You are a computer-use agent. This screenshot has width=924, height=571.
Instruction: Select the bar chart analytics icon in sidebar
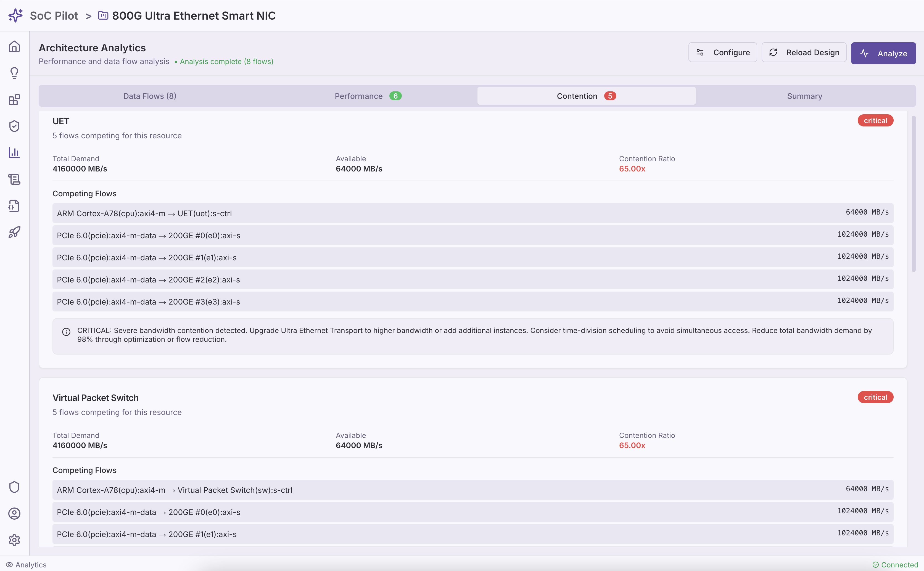[14, 153]
